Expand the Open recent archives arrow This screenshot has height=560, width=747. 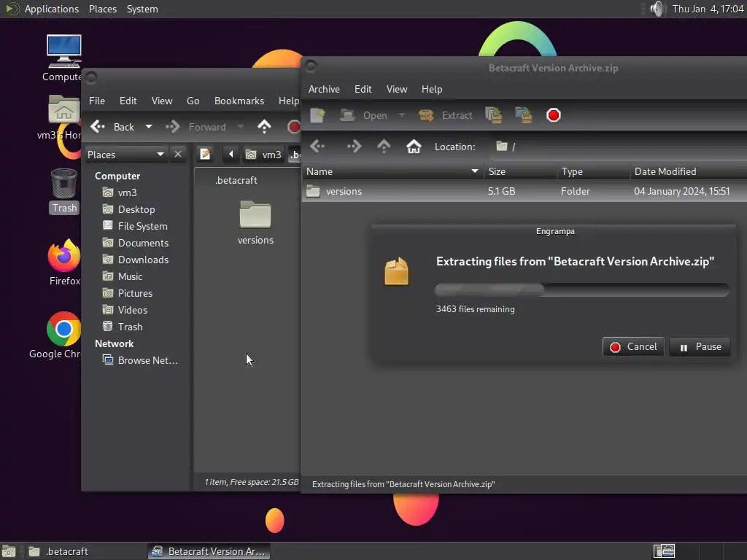[x=402, y=115]
